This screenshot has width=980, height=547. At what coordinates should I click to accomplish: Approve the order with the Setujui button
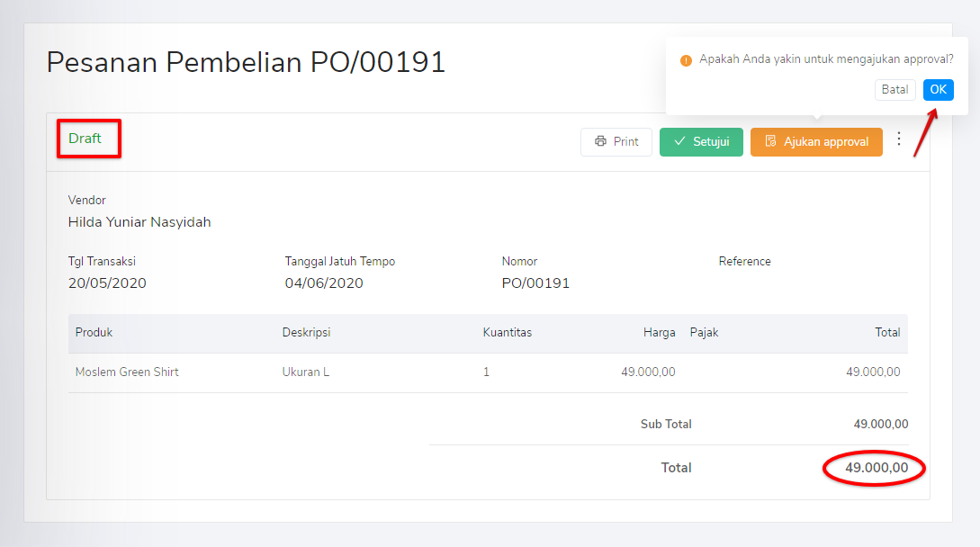(x=701, y=142)
